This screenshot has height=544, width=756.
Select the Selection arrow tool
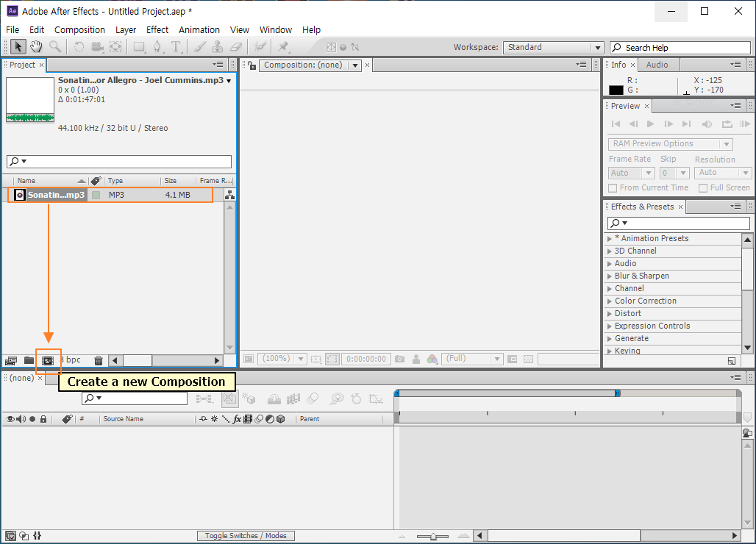click(18, 47)
